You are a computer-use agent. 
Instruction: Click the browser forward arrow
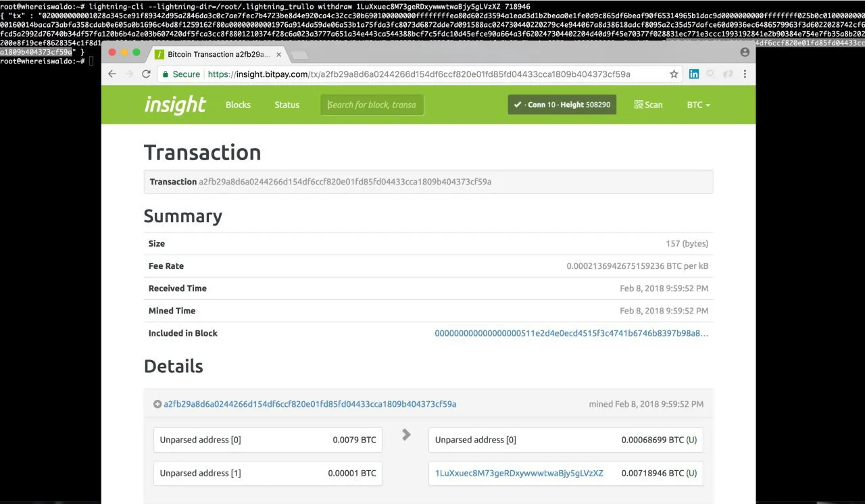(129, 74)
